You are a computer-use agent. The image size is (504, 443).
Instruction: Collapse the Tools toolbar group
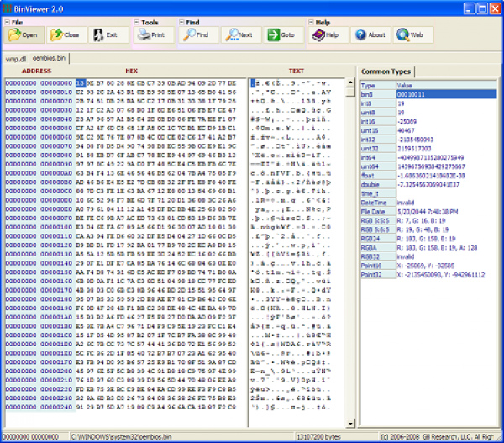tap(136, 22)
